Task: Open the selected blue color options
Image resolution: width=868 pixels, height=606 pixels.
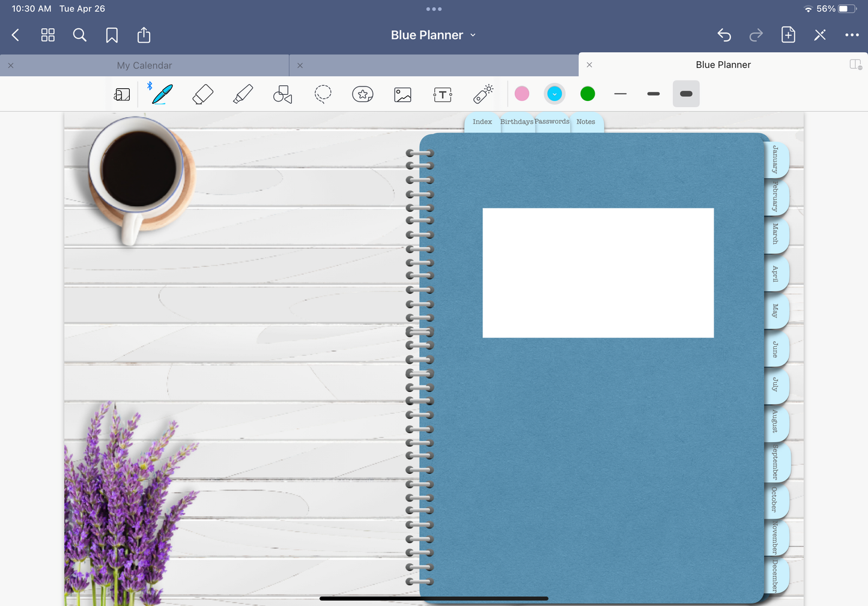Action: click(554, 94)
